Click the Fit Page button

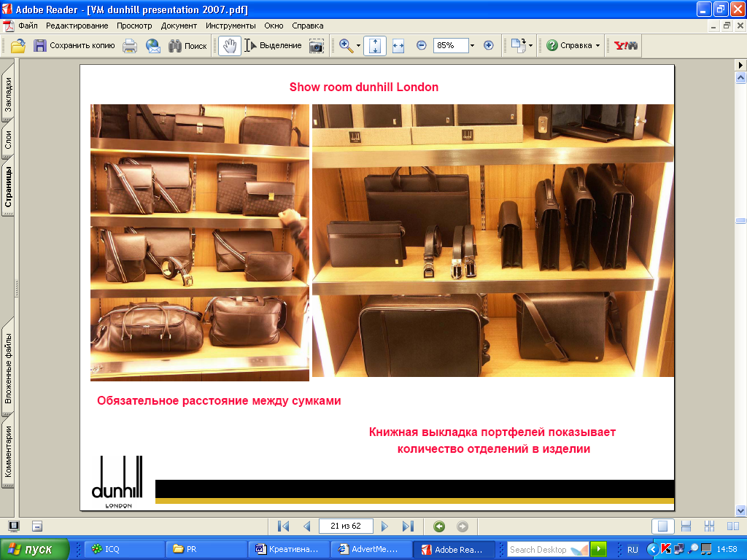(x=375, y=46)
